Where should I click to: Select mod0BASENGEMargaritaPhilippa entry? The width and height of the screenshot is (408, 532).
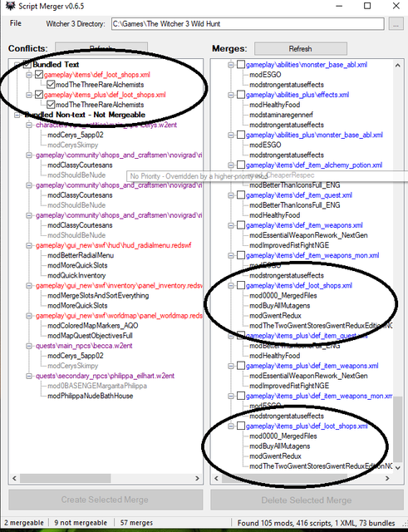[x=97, y=386]
